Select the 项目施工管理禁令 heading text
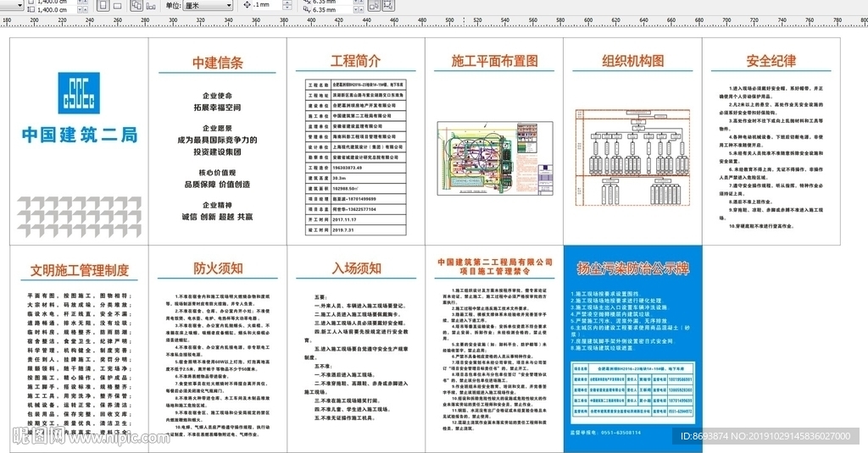The height and width of the screenshot is (453, 868). click(x=495, y=271)
